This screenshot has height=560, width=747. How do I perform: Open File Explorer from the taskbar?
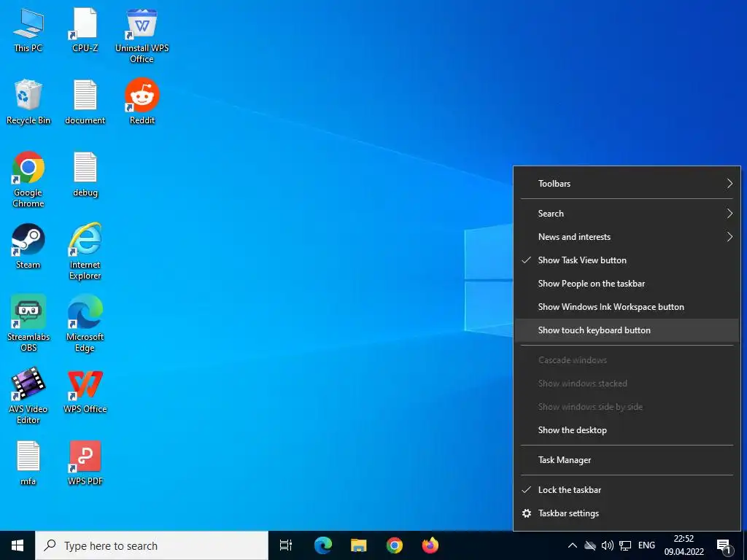click(359, 545)
